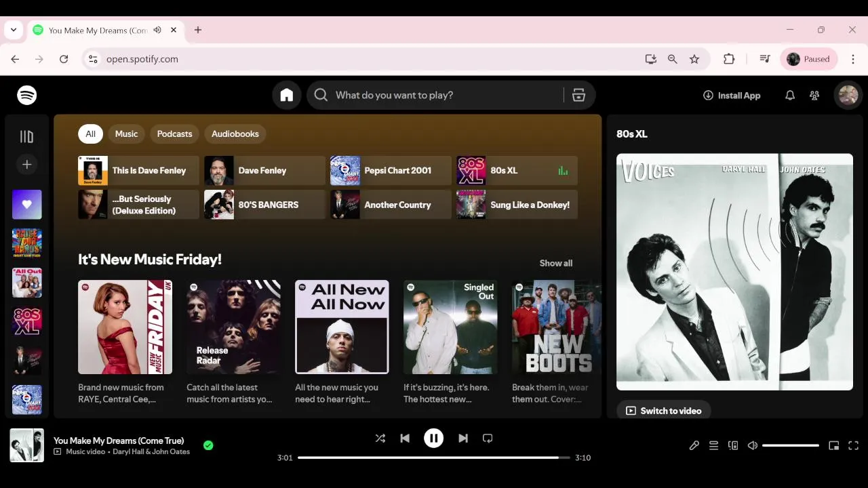Open This Is Dave Fenley shortcut
This screenshot has width=868, height=488.
point(138,171)
